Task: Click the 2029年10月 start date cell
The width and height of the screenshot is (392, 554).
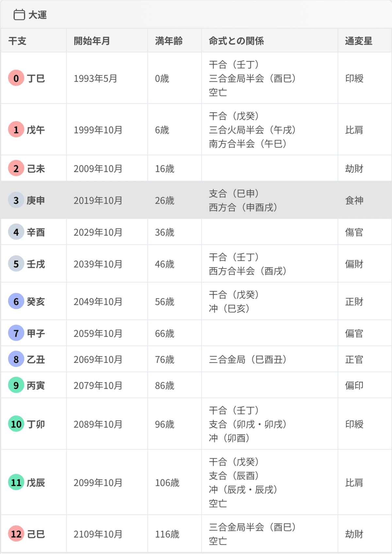Action: 98,232
